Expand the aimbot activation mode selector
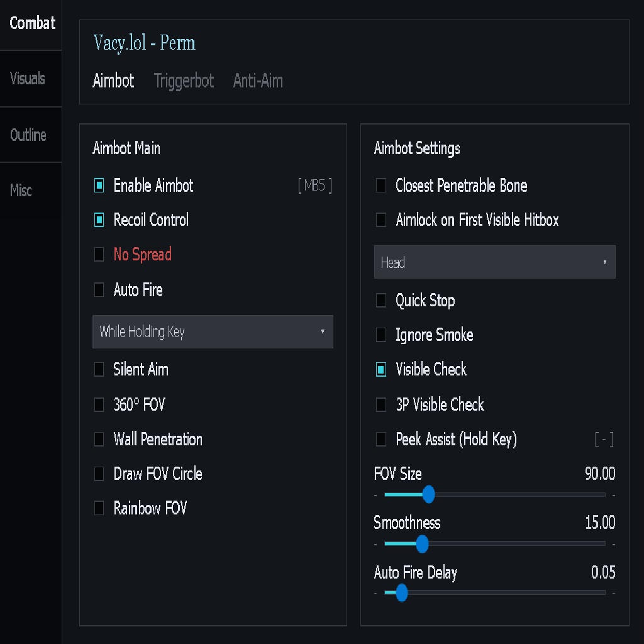644x644 pixels. (213, 331)
